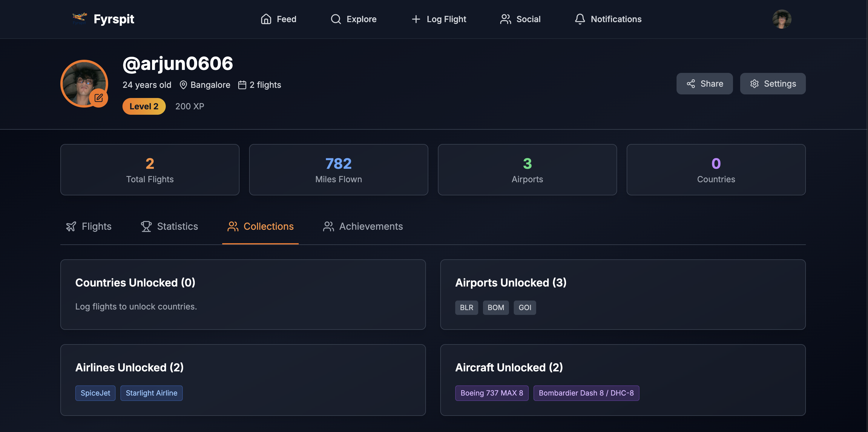The image size is (868, 432).
Task: Click the user avatar in top navbar
Action: [781, 19]
